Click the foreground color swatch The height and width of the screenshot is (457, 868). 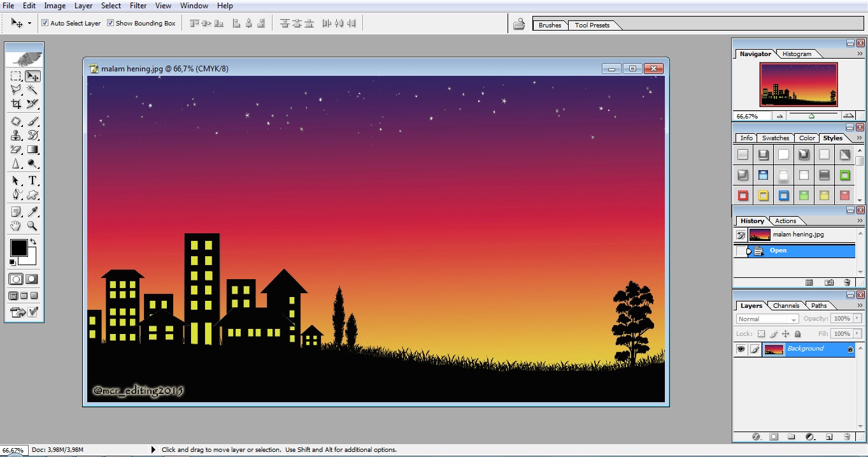coord(18,248)
